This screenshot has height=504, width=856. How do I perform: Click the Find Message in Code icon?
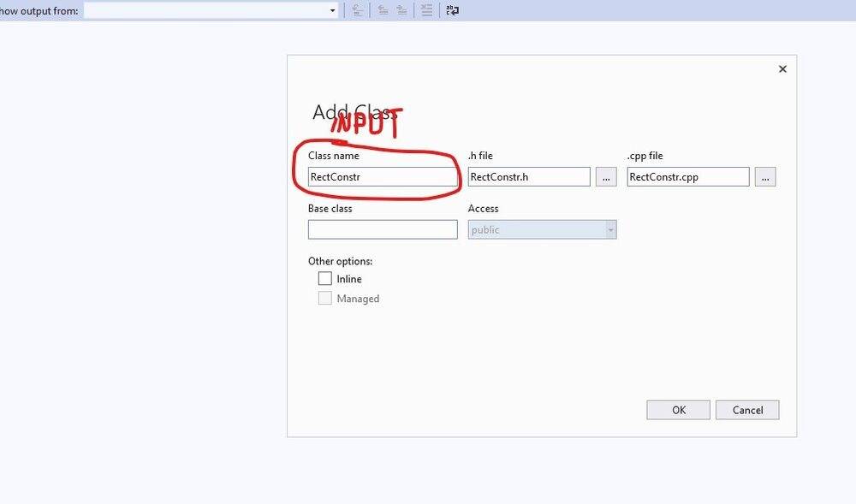358,10
